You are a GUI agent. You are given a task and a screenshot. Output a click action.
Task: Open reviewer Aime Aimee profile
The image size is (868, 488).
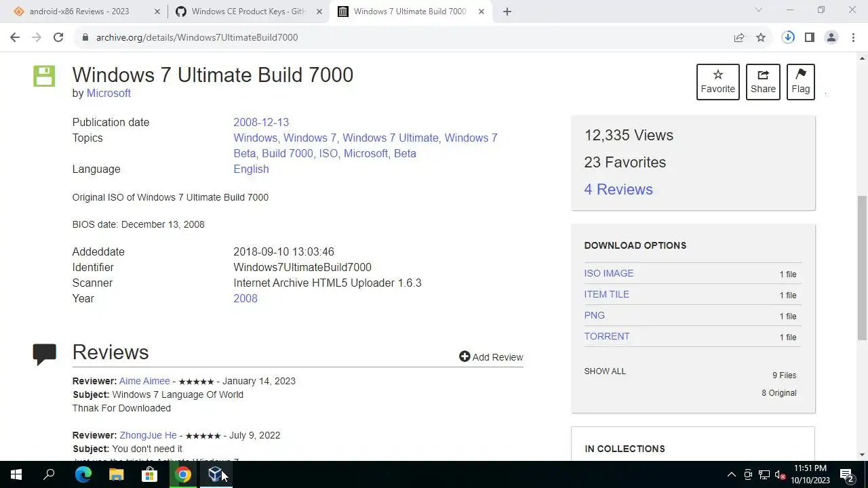click(x=144, y=381)
